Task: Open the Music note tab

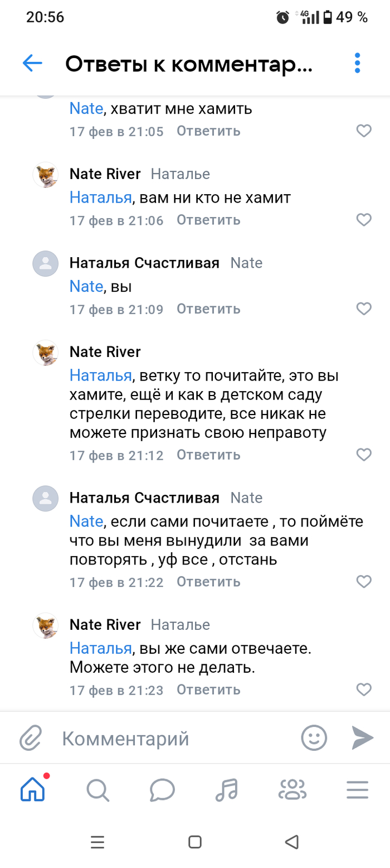Action: click(x=227, y=789)
